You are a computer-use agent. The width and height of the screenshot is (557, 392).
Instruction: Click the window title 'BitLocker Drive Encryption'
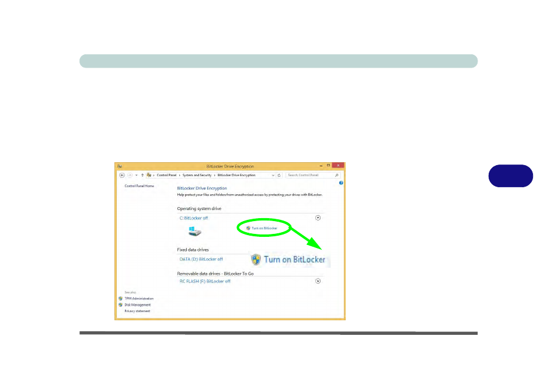(230, 166)
